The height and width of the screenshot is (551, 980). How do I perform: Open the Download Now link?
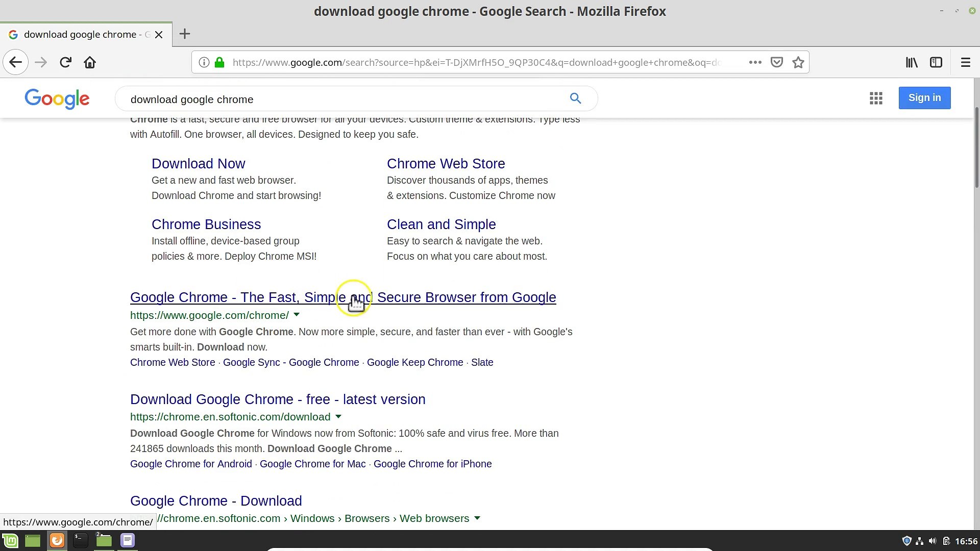pos(198,164)
